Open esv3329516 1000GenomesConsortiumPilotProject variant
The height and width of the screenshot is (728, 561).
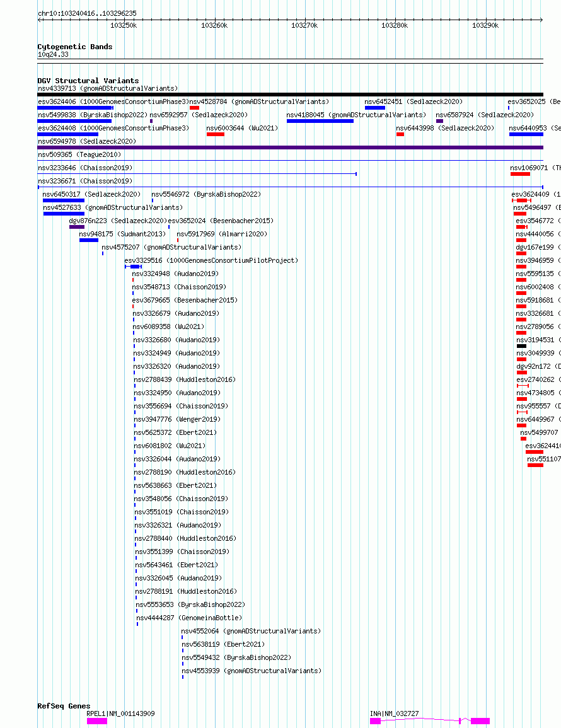point(211,260)
